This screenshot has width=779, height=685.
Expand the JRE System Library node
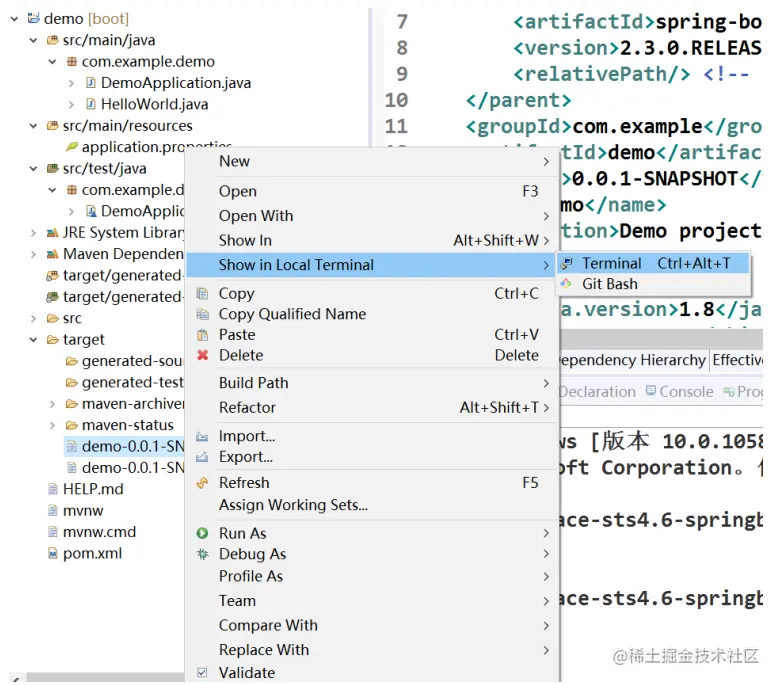(x=33, y=232)
